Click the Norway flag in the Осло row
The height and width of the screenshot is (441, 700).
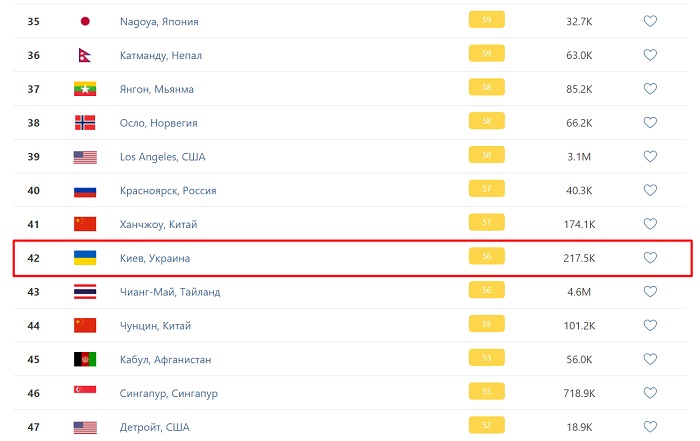85,123
